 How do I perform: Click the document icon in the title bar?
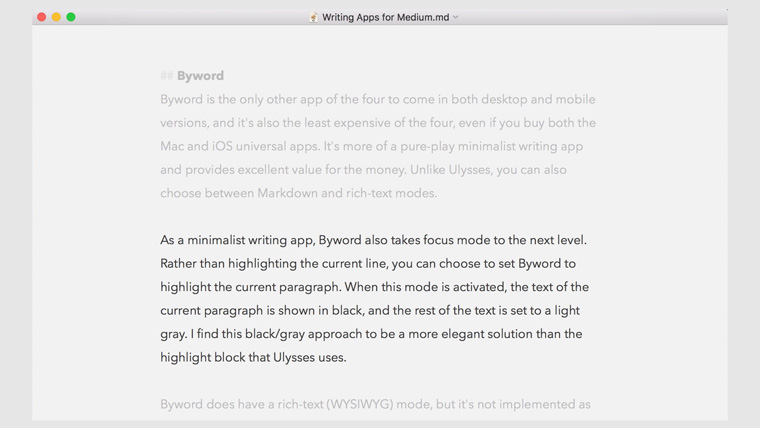(x=314, y=17)
